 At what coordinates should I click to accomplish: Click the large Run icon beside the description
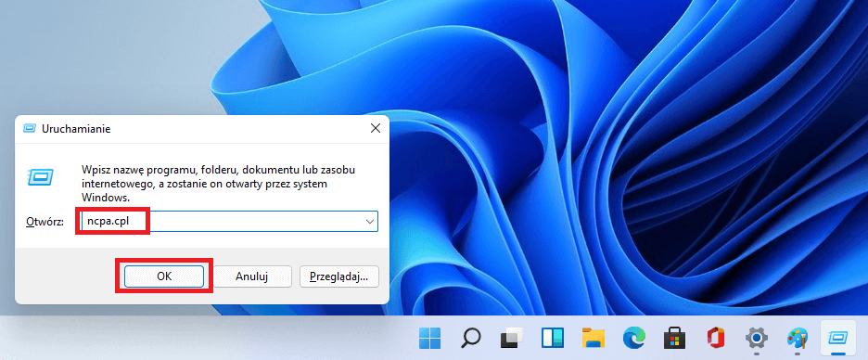[x=41, y=177]
